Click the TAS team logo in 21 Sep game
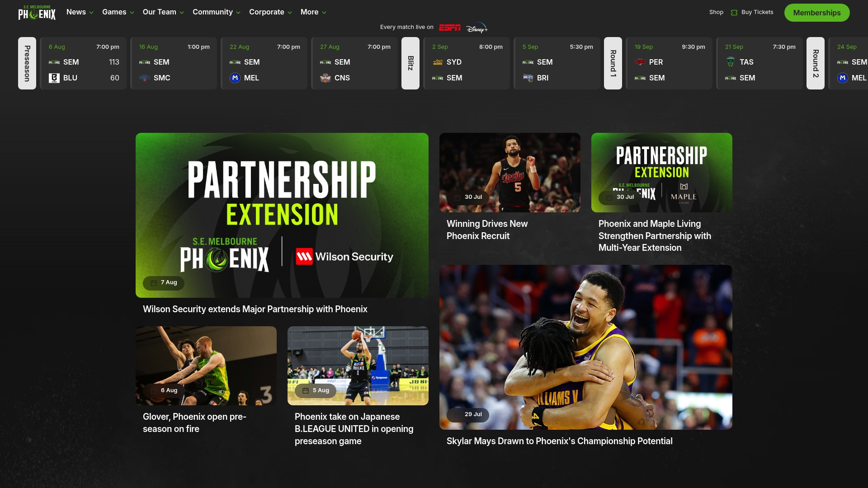The image size is (868, 488). (x=731, y=62)
